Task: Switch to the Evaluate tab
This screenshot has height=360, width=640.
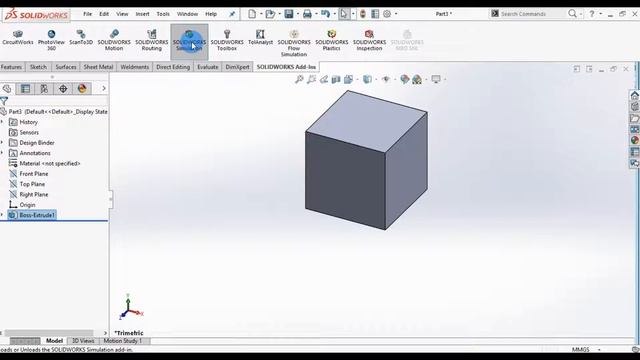Action: click(x=208, y=67)
